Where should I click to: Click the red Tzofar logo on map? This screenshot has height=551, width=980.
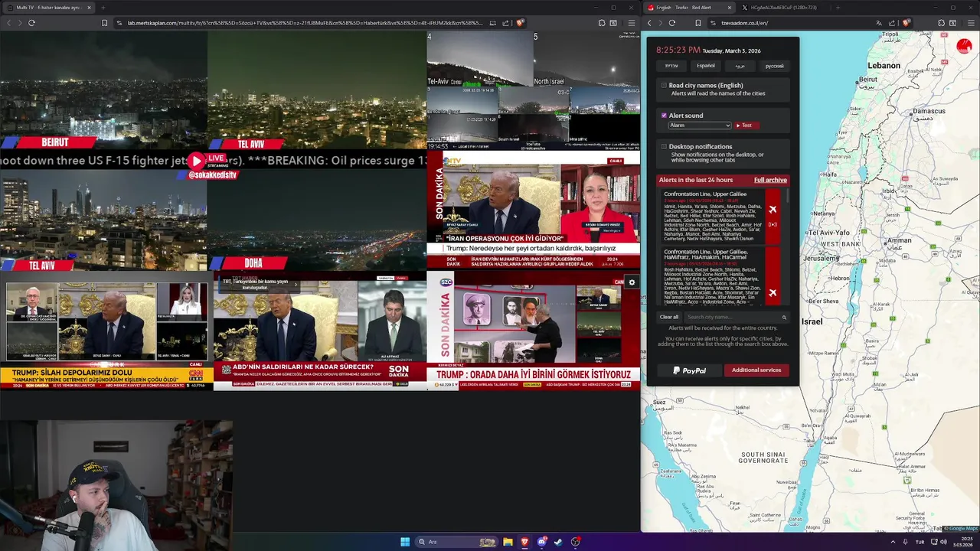964,46
